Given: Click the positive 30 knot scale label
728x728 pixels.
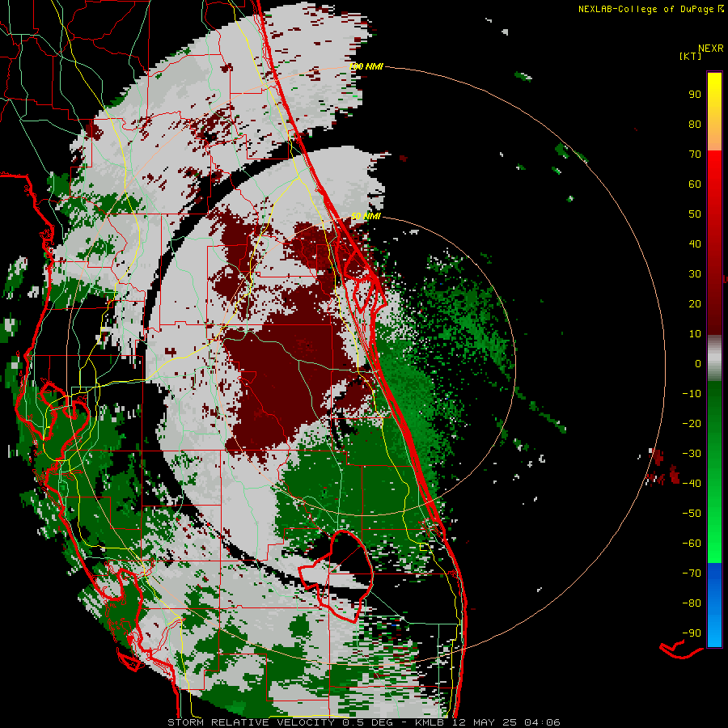Looking at the screenshot, I should click(695, 274).
